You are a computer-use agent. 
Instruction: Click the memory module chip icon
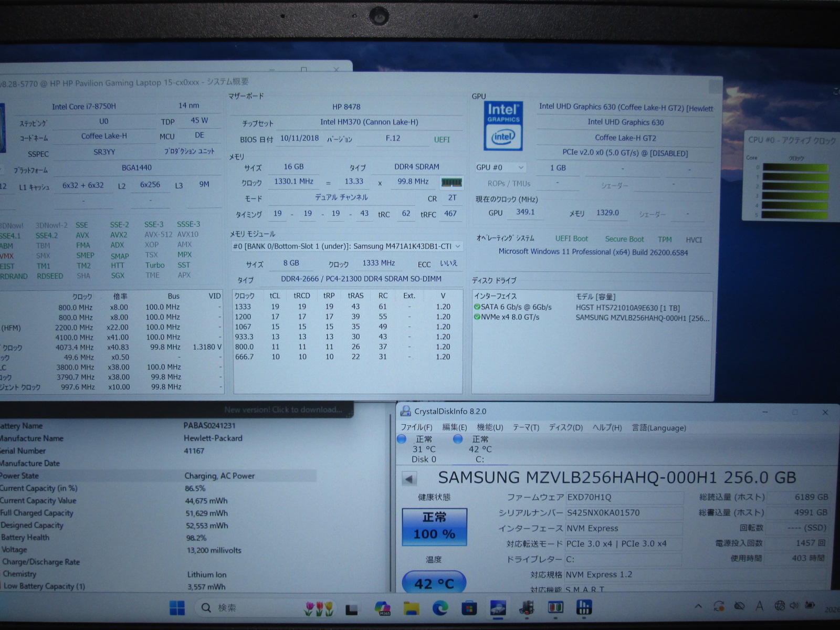coord(451,182)
